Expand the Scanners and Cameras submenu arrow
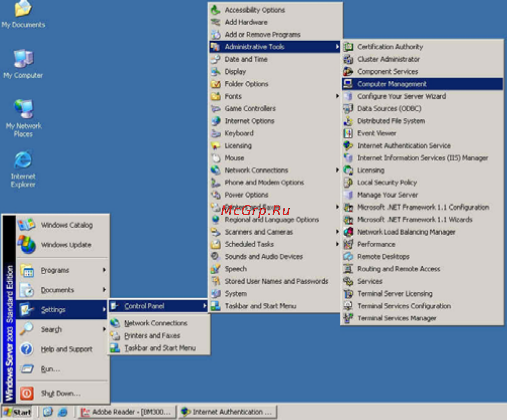 tap(337, 231)
